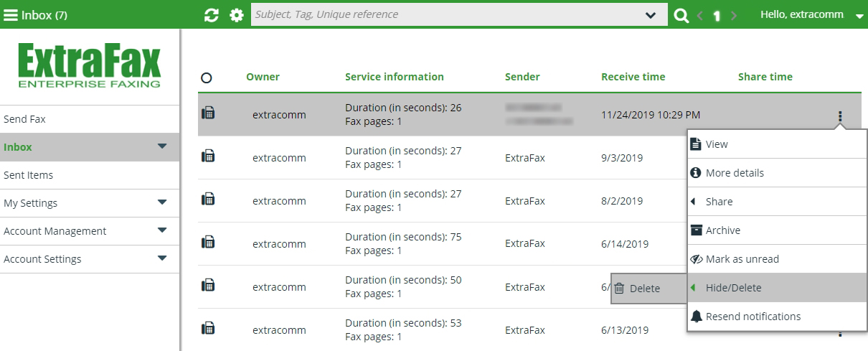Focus the Subject, Tag, Unique reference search field
The width and height of the screenshot is (868, 351).
(x=459, y=15)
